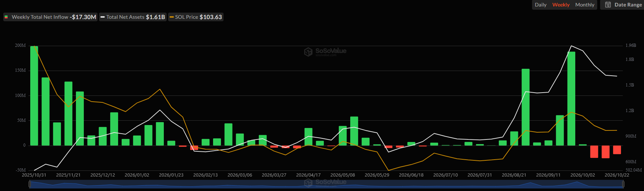This screenshot has width=644, height=191.
Task: Click the 2026/02/13 x-axis label
Action: pyautogui.click(x=206, y=175)
